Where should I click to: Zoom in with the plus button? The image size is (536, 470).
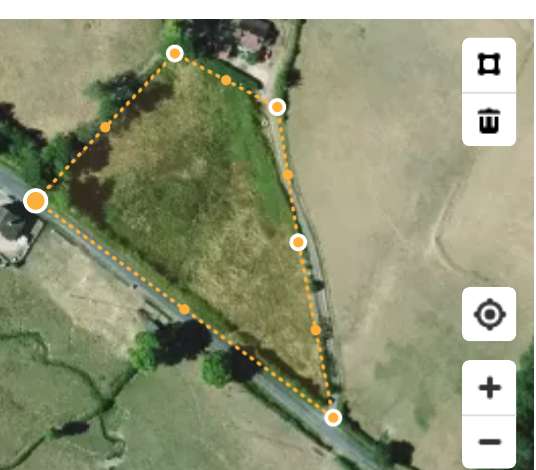pos(489,388)
